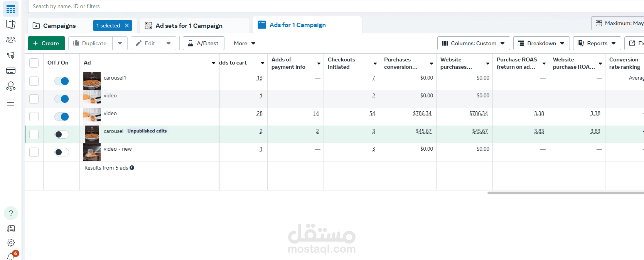Image resolution: width=644 pixels, height=260 pixels.
Task: Click the Settings gear icon
Action: 11,243
